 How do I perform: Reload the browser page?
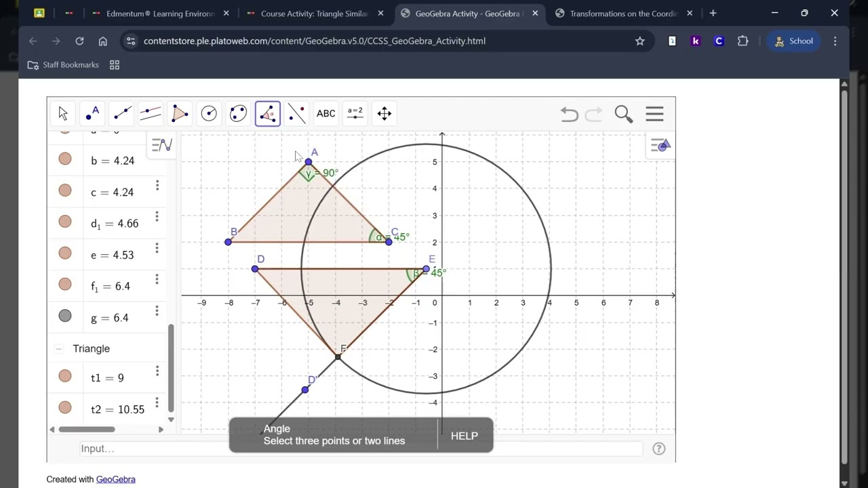click(79, 41)
